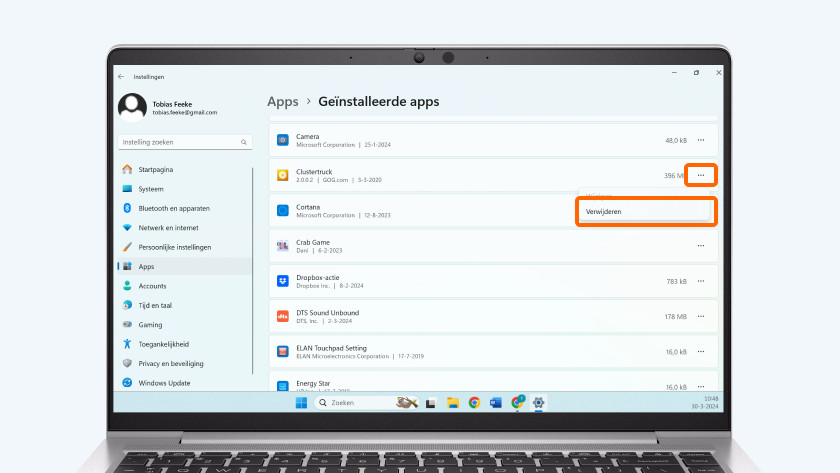Click the ELAN Touchpad Setting app icon
Viewport: 840px width, 473px height.
283,351
